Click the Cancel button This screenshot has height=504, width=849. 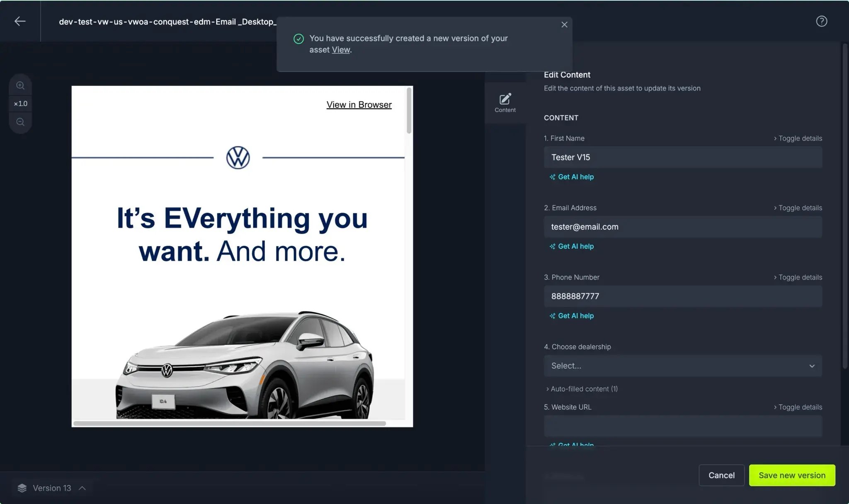(x=721, y=475)
